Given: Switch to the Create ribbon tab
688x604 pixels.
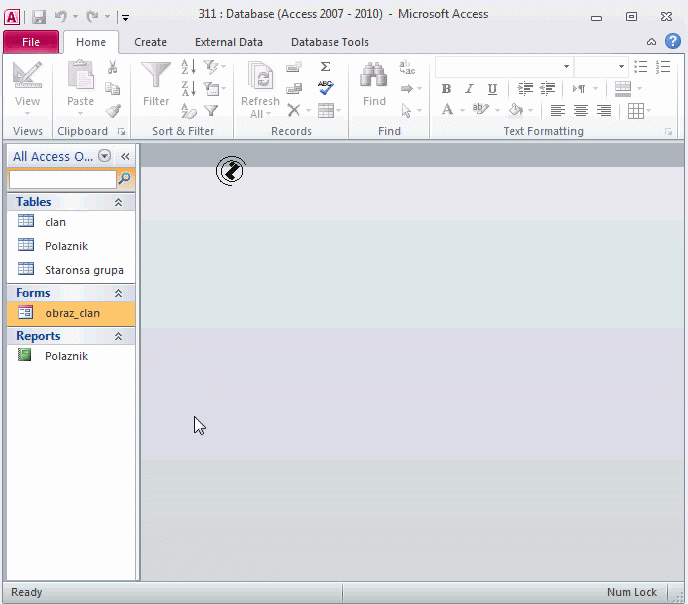Looking at the screenshot, I should (x=150, y=42).
